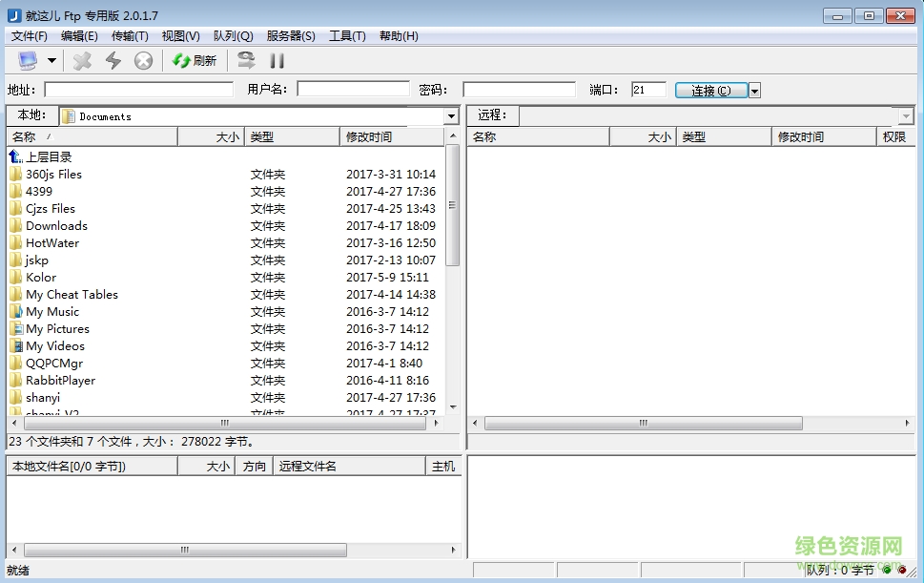Click the cancel (stop) toolbar icon
Image resolution: width=924 pixels, height=583 pixels.
tap(143, 60)
